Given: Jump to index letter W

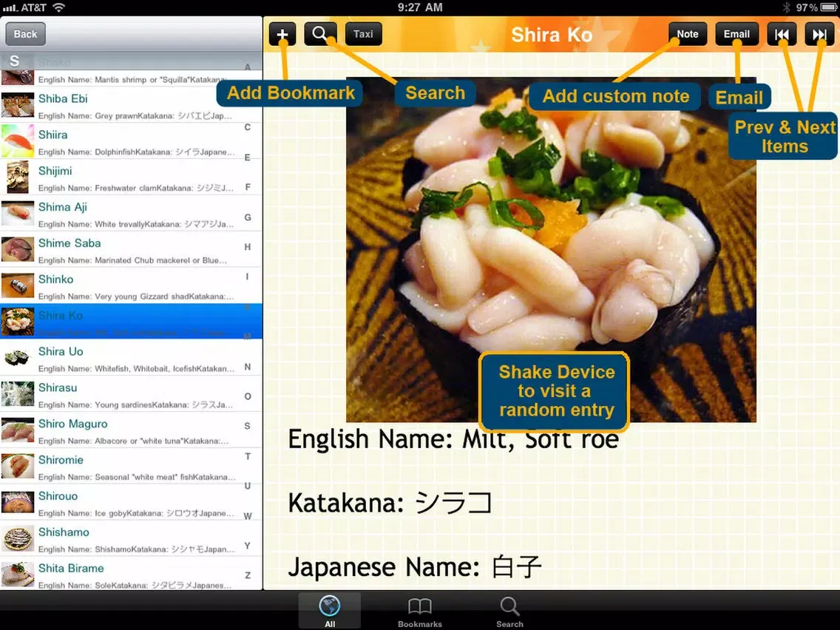Looking at the screenshot, I should tap(248, 516).
